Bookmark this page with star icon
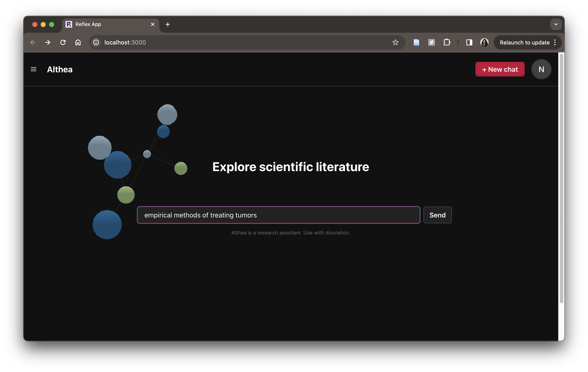 point(395,43)
